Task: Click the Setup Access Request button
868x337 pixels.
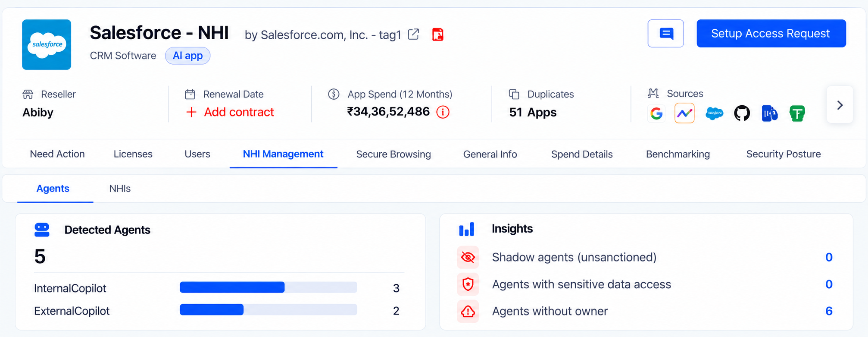Action: [771, 33]
